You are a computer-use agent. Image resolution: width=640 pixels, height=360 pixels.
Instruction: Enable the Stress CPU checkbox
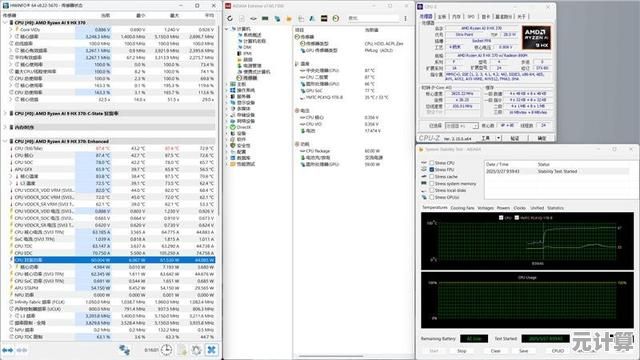click(x=431, y=163)
